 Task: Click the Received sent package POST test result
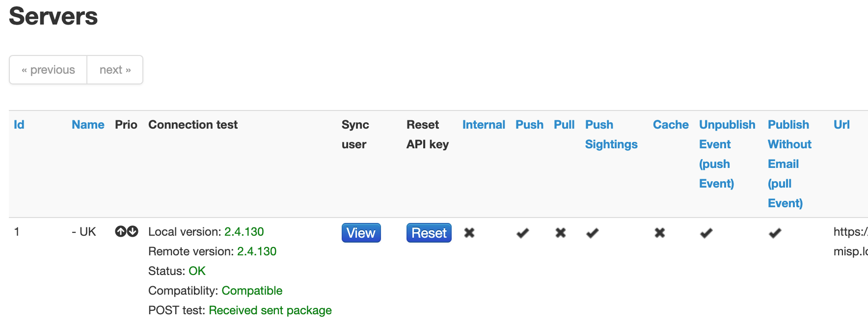(x=270, y=310)
